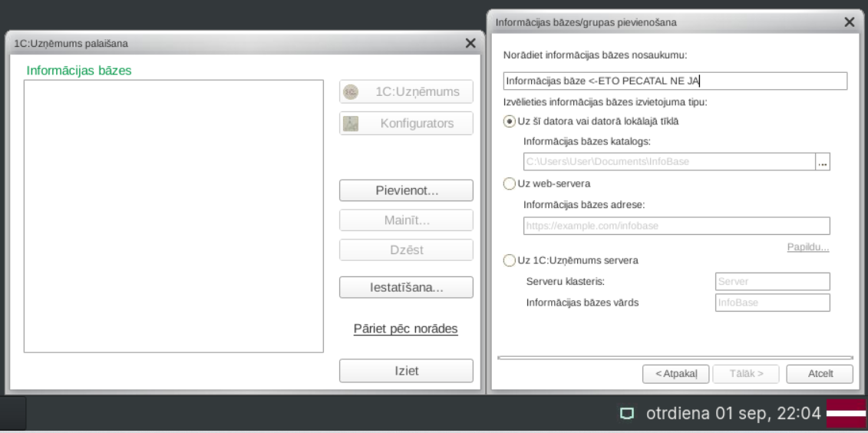This screenshot has height=433, width=868.
Task: Click the Serveru klasteris field
Action: 772,281
